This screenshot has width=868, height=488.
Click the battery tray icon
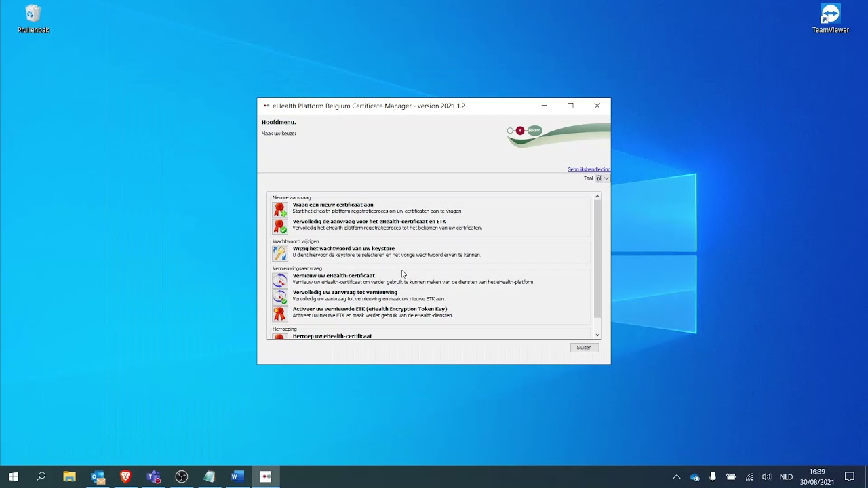click(730, 477)
